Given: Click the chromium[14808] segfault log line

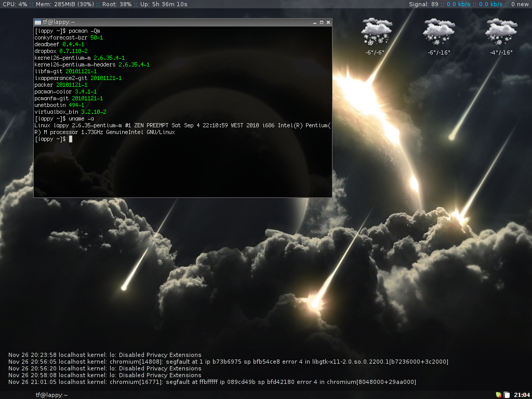Looking at the screenshot, I should click(x=229, y=362).
